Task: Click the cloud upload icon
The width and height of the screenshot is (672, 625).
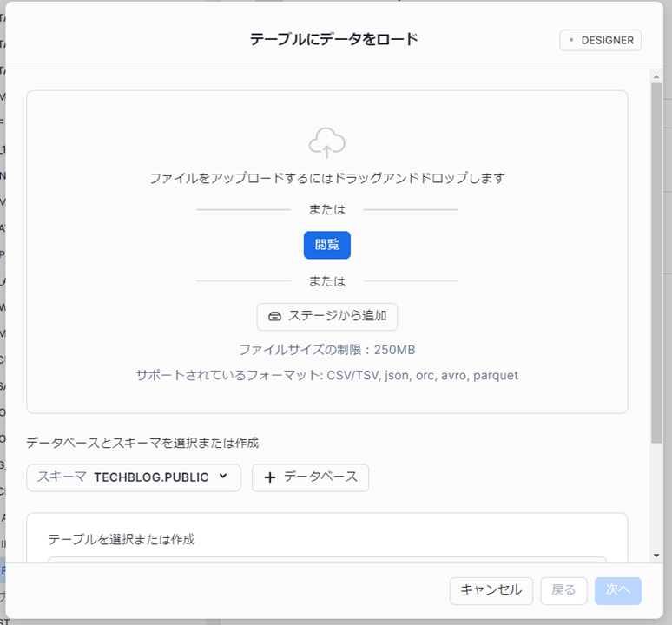Action: [x=326, y=142]
